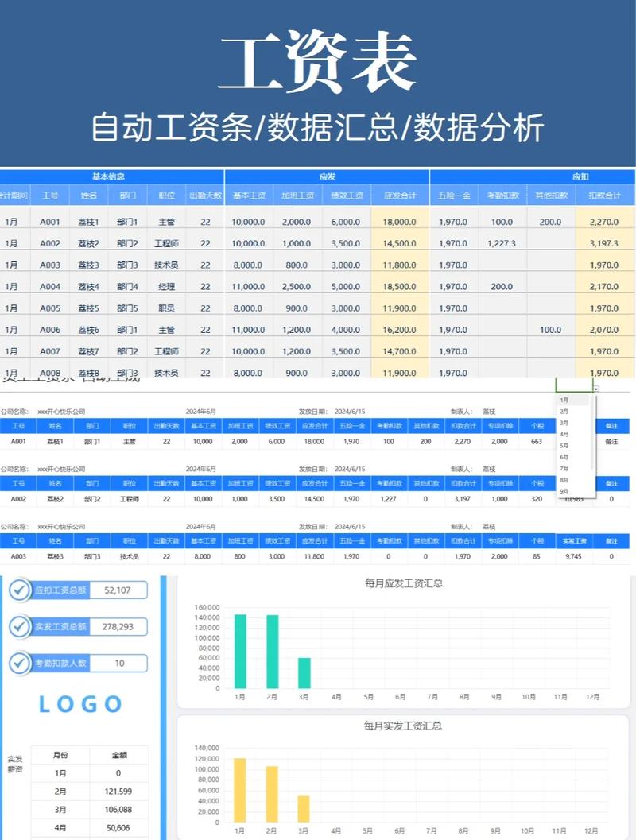636x840 pixels.
Task: Select the 663 个税 cell in A001 payslip
Action: [x=537, y=441]
